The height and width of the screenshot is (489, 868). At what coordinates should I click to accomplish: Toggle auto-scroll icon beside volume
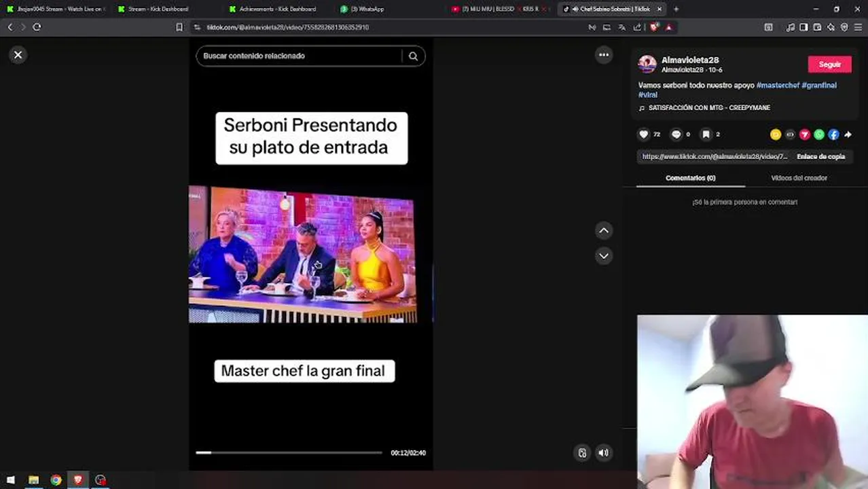[x=582, y=453]
